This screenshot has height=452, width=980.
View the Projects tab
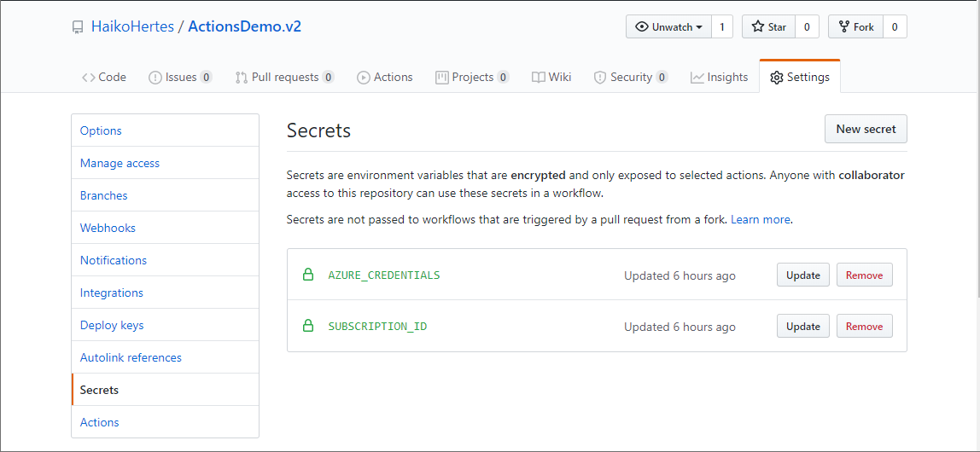click(x=471, y=77)
